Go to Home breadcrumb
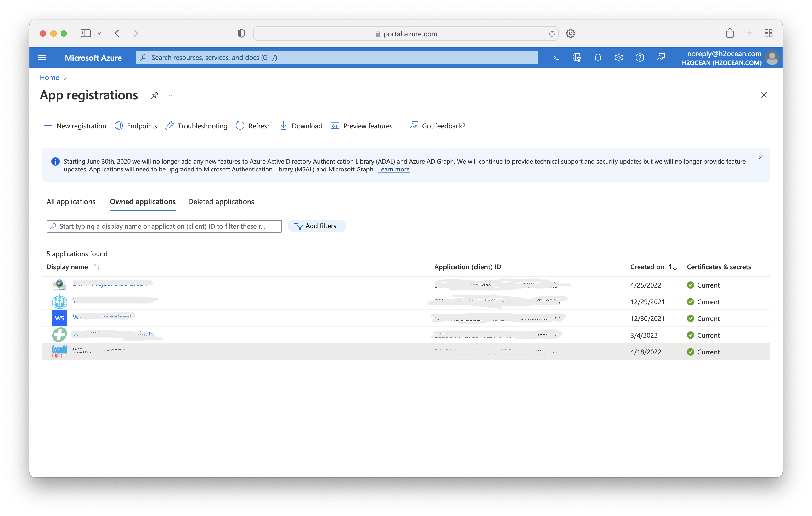 49,78
